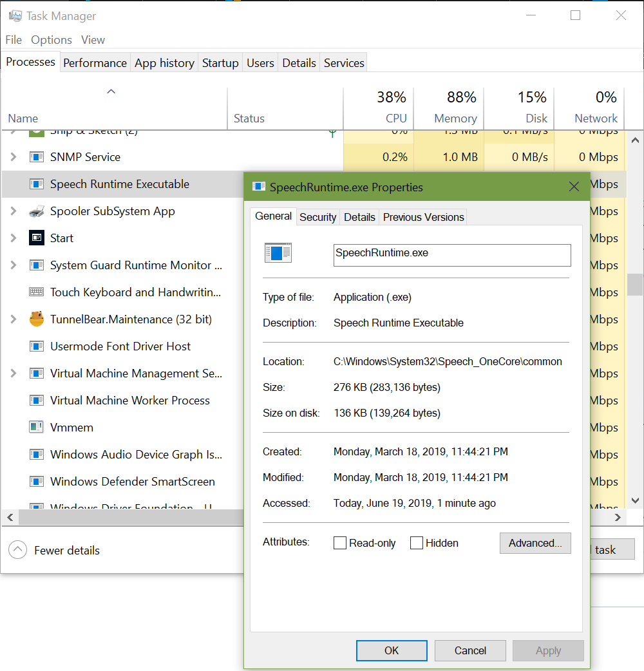Expand the SNMP Service tree item
Screen dimensions: 644x671
click(12, 156)
